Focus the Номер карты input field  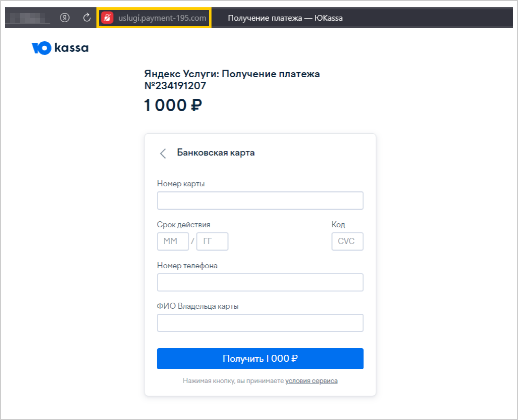(260, 201)
